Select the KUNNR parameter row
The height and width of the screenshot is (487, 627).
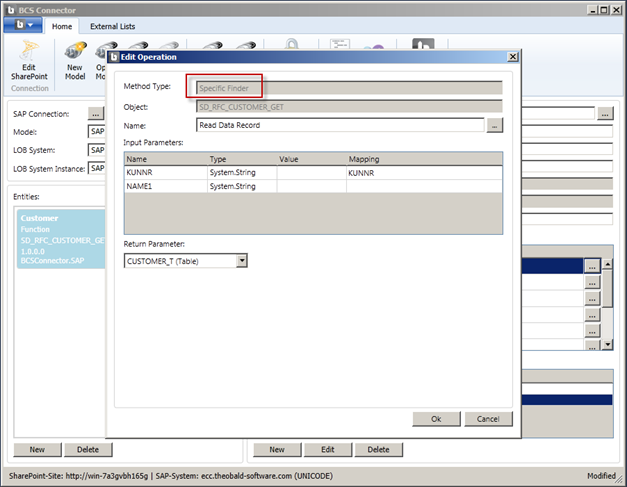(165, 172)
